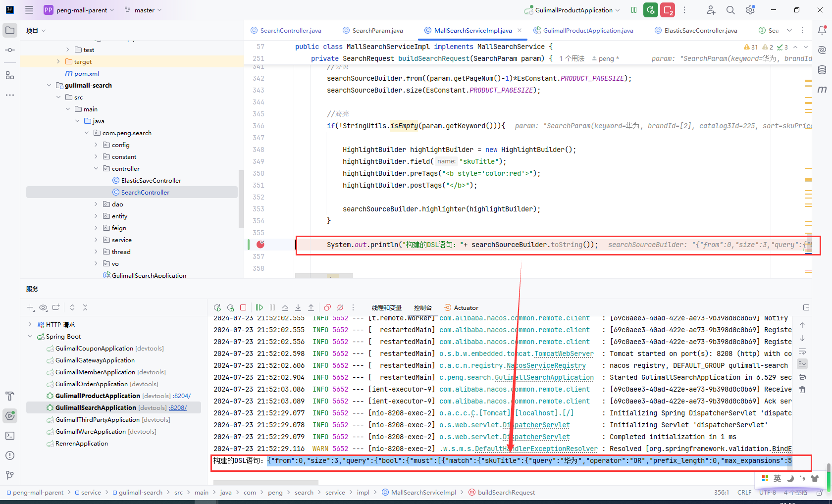Switch to 线程和变量 debugger tab
The width and height of the screenshot is (832, 504).
pyautogui.click(x=387, y=307)
